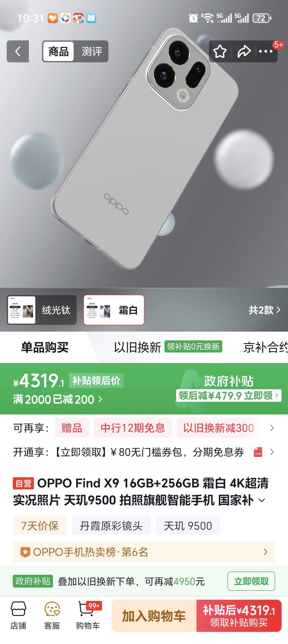Contact 客服 customer service icon
Image resolution: width=288 pixels, height=644 pixels.
coord(52,616)
